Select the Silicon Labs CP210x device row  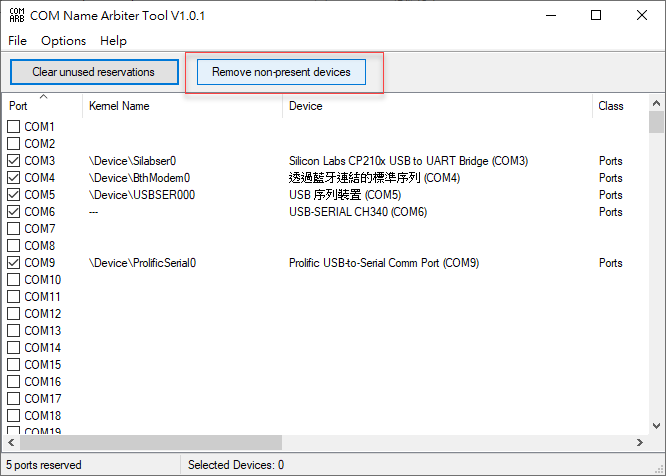pyautogui.click(x=408, y=161)
